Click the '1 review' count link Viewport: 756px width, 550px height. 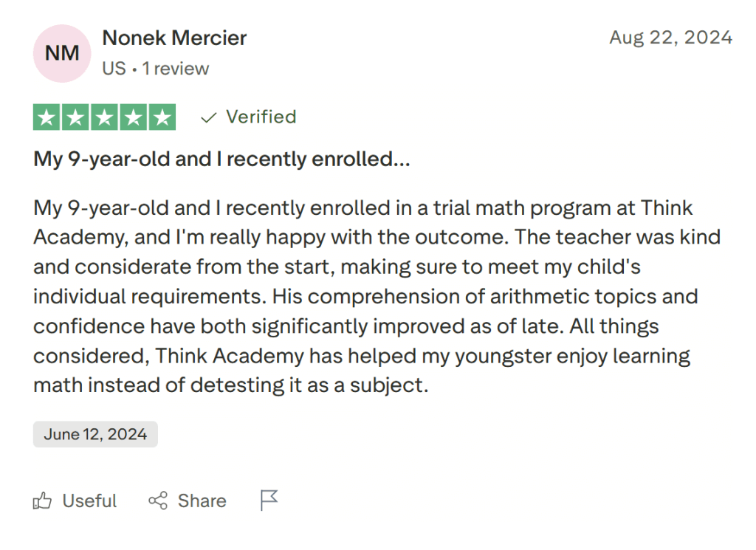(x=176, y=68)
